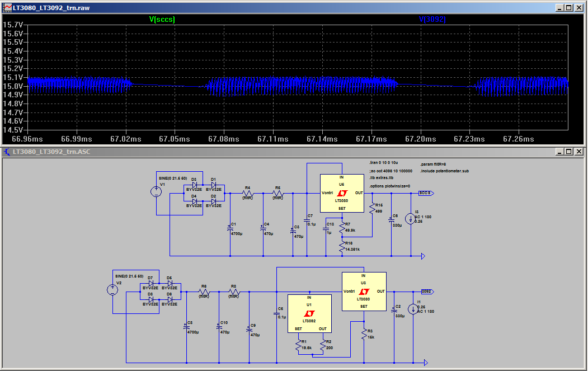The height and width of the screenshot is (371, 588).
Task: Select the 49.9k resistor R7
Action: 342,227
